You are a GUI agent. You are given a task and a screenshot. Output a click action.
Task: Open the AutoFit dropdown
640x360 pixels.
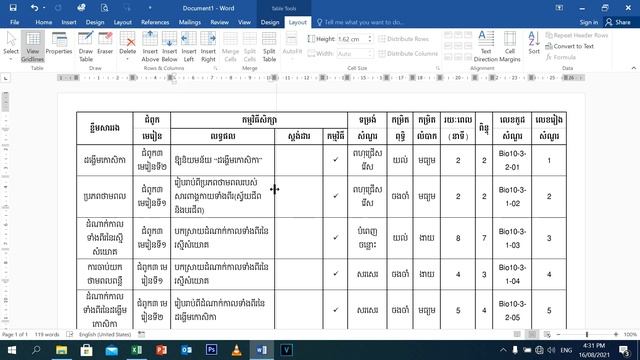tap(292, 47)
